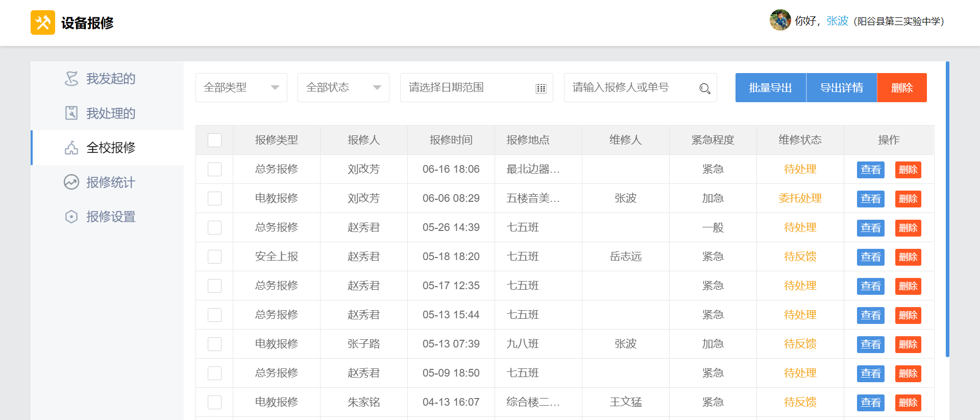Click the user avatar photo
This screenshot has width=980, height=420.
pos(780,20)
